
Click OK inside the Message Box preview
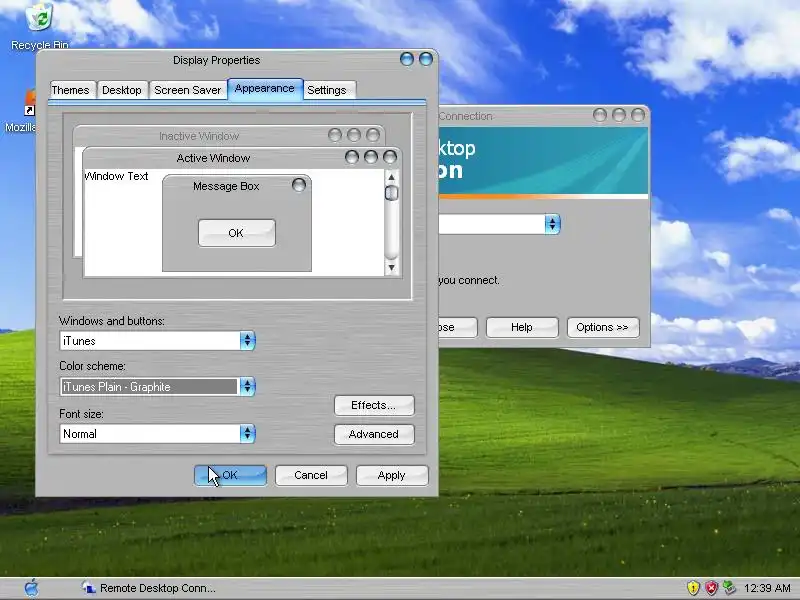coord(237,233)
